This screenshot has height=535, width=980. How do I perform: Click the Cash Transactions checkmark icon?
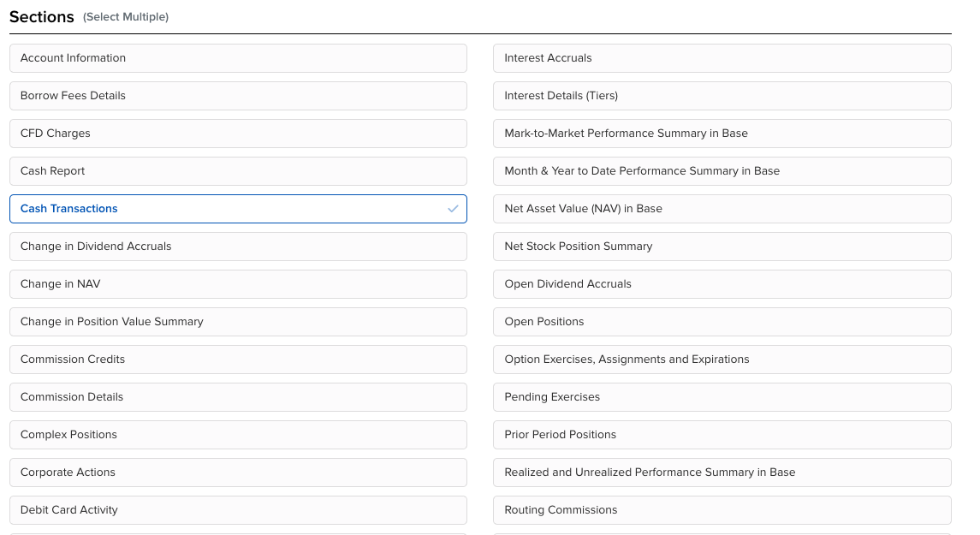453,209
